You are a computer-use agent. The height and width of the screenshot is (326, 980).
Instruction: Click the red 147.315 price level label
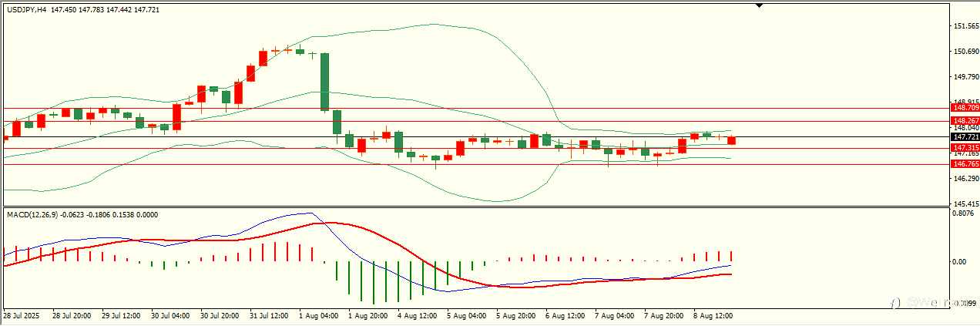click(965, 147)
